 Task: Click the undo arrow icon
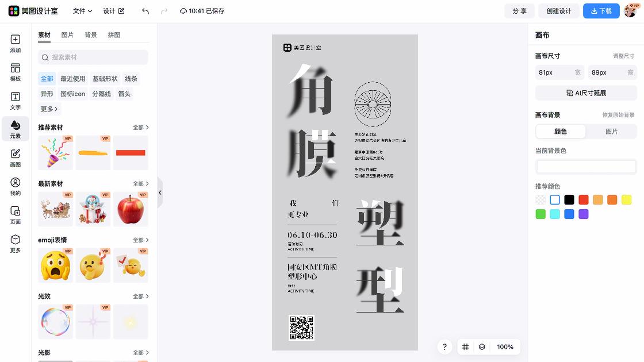145,11
